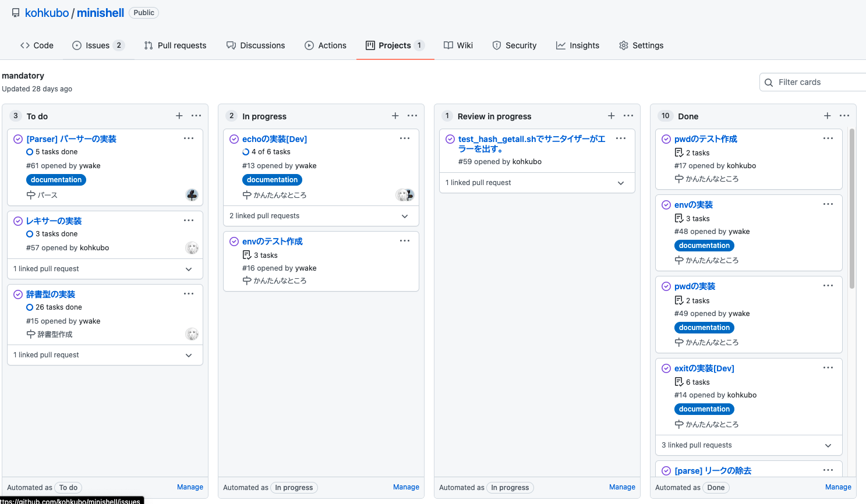Click documentation label on pwdの実装 card
The height and width of the screenshot is (504, 866).
704,328
